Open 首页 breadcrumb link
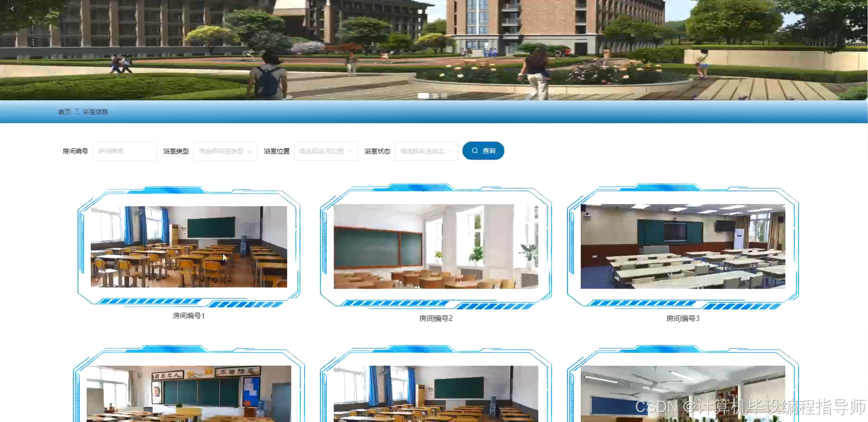This screenshot has height=422, width=868. (64, 112)
